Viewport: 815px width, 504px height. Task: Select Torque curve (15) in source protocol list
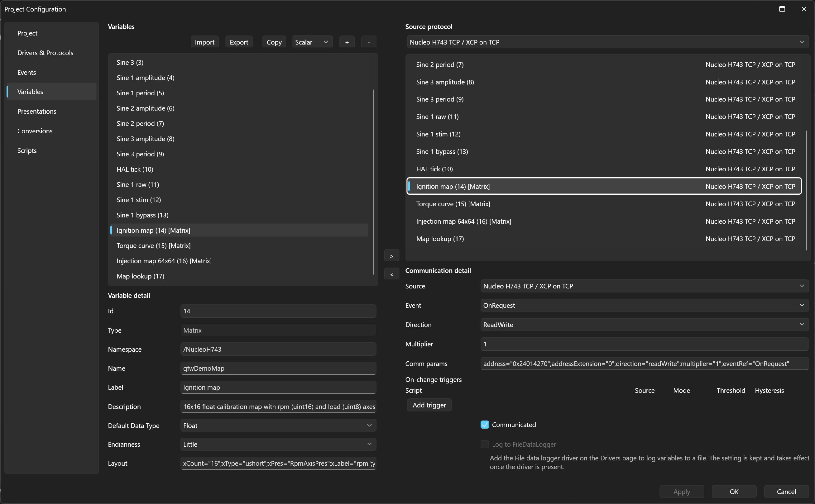[604, 204]
